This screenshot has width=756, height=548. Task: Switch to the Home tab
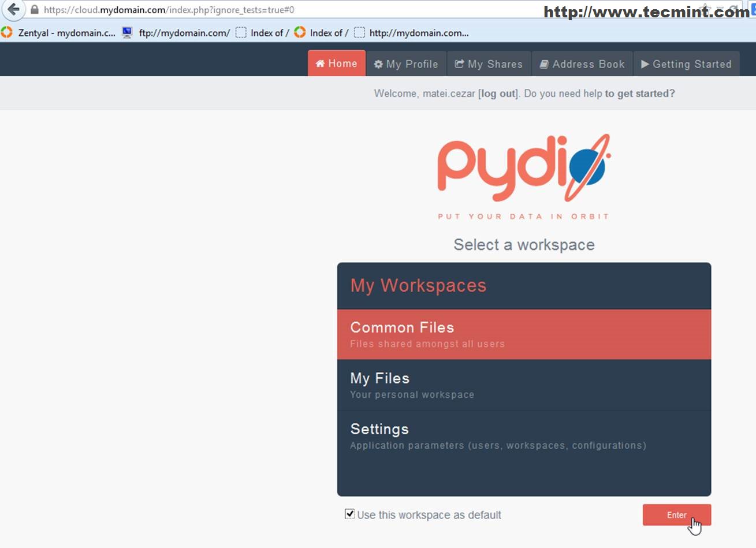(337, 64)
